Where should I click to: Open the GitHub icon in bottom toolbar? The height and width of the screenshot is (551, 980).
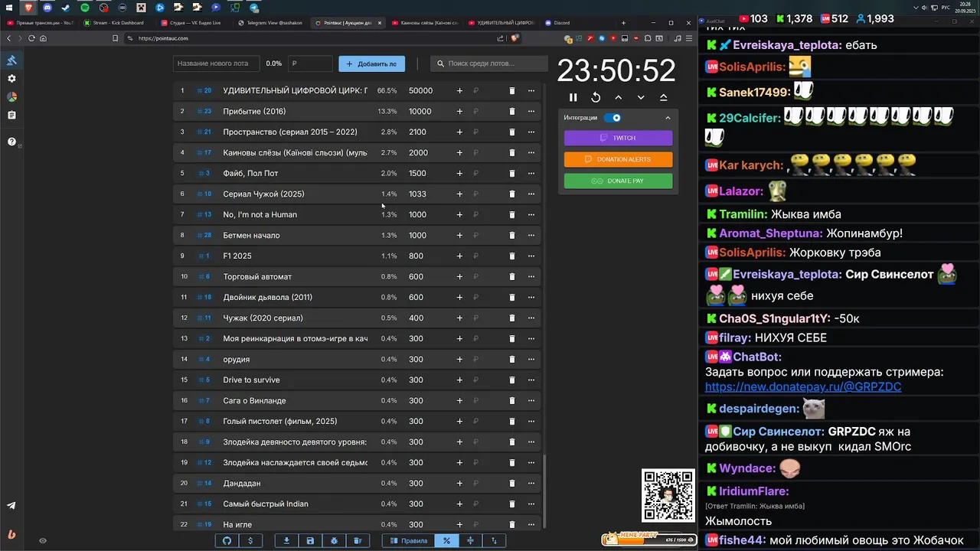pyautogui.click(x=227, y=540)
